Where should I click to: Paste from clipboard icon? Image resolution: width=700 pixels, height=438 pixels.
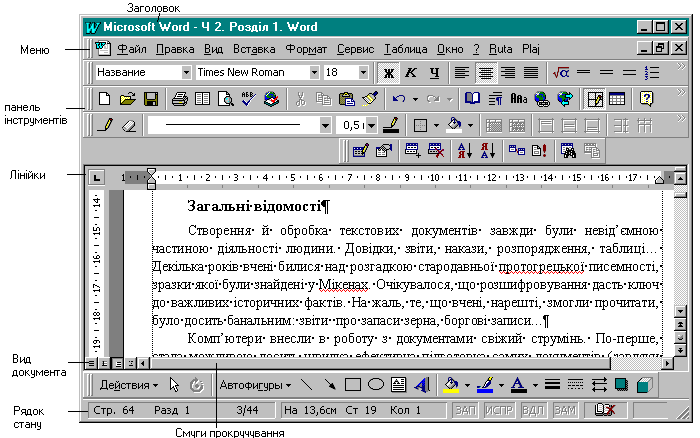point(346,99)
